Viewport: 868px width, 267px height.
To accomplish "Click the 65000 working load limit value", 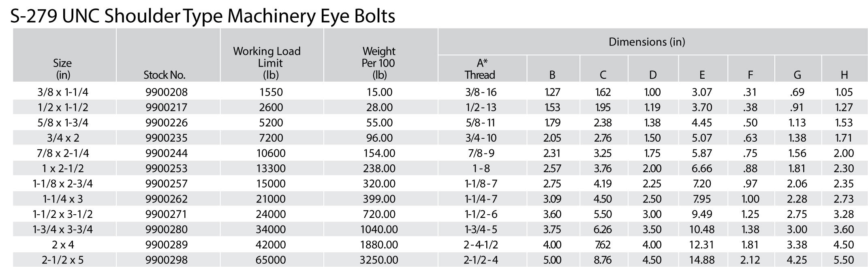I will (271, 260).
